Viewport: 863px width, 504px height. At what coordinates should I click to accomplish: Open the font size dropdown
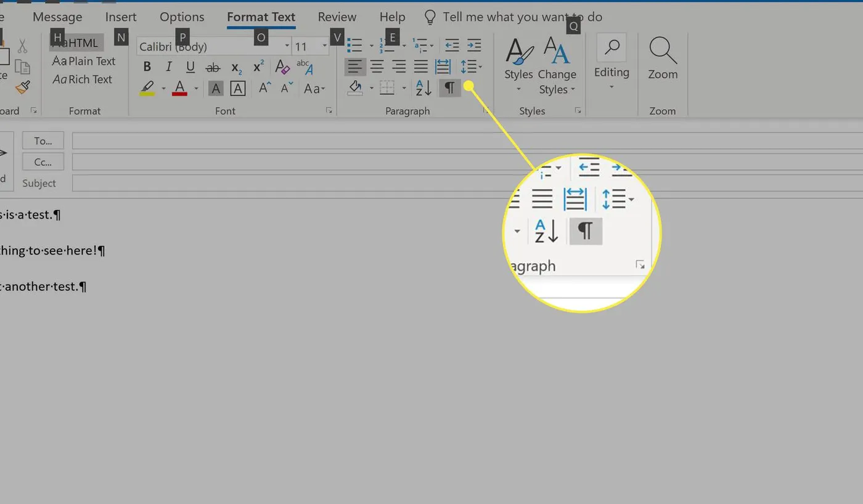325,46
